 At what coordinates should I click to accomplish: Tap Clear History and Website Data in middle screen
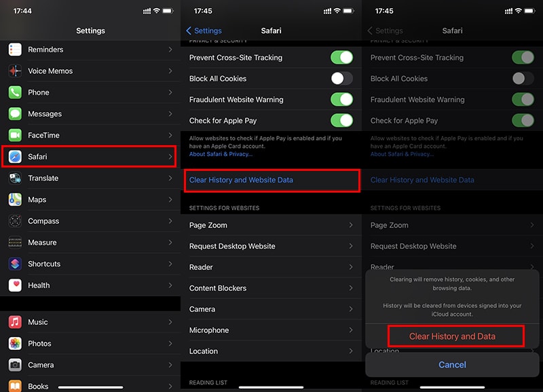pos(272,180)
